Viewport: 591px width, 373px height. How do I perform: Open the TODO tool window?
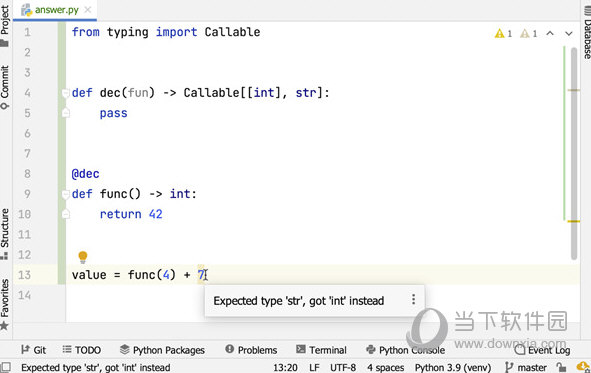coord(82,350)
